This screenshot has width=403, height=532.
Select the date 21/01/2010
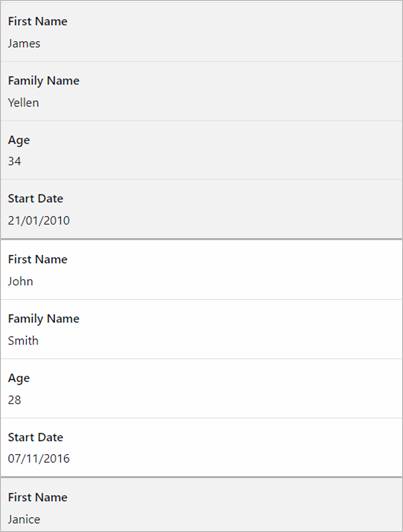pyautogui.click(x=39, y=221)
